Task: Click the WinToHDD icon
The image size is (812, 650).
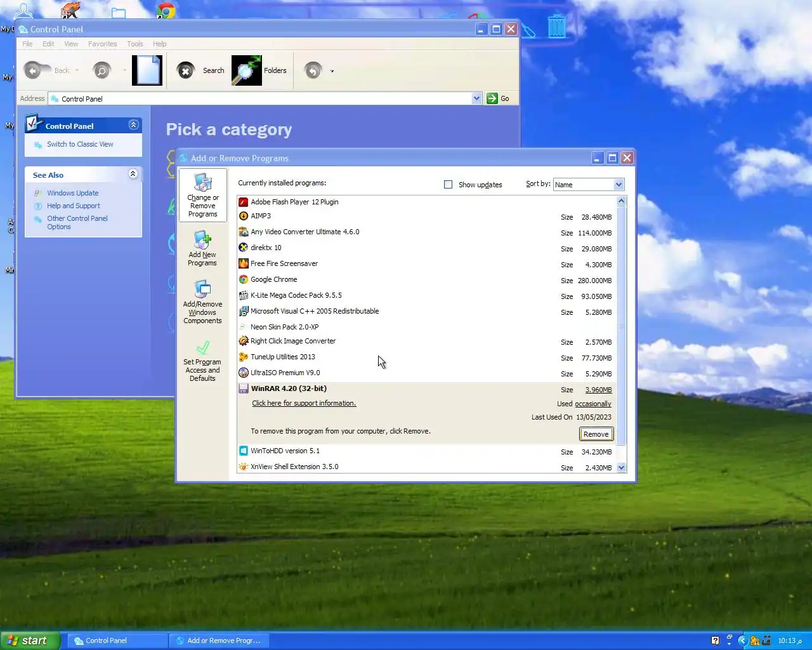Action: tap(243, 451)
